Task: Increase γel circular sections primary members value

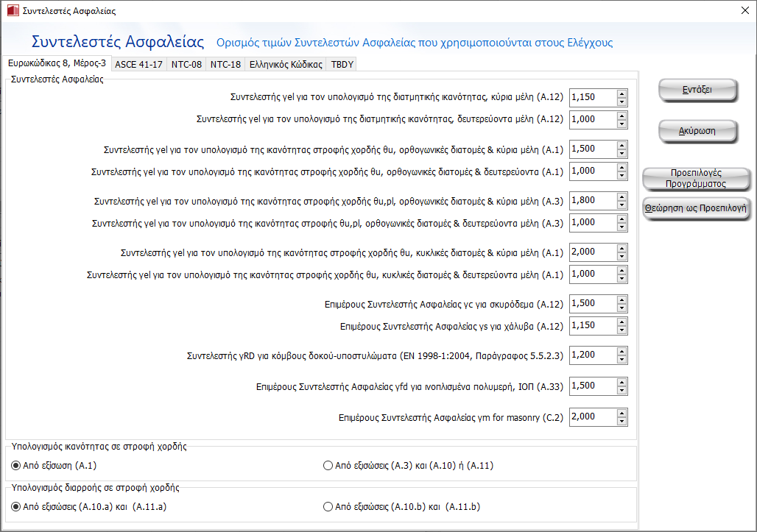Action: pyautogui.click(x=622, y=248)
